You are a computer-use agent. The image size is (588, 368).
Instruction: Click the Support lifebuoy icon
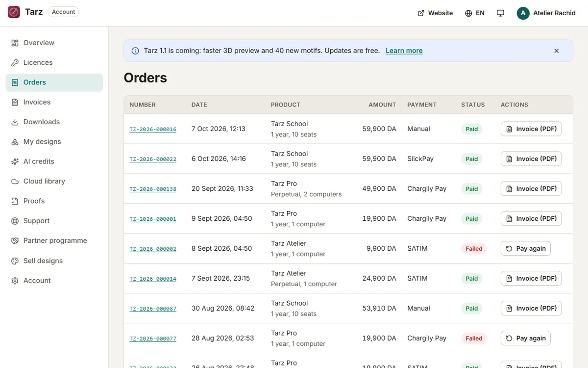[x=15, y=221]
